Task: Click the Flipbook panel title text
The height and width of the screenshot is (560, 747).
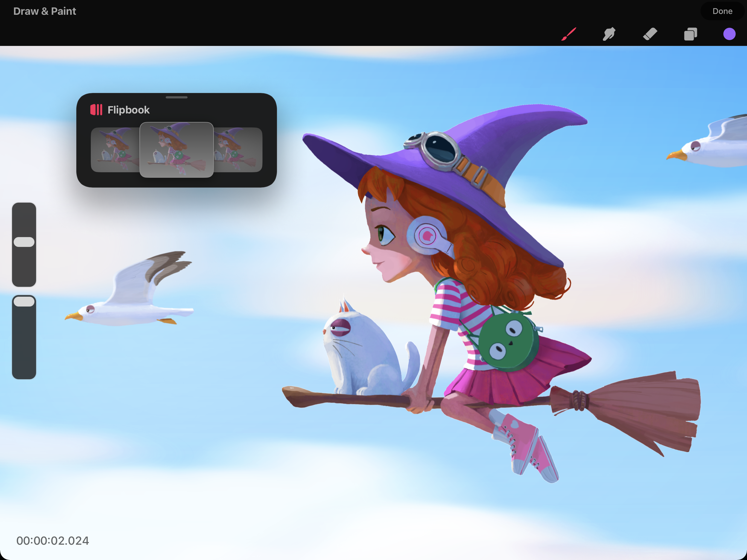Action: click(x=128, y=110)
